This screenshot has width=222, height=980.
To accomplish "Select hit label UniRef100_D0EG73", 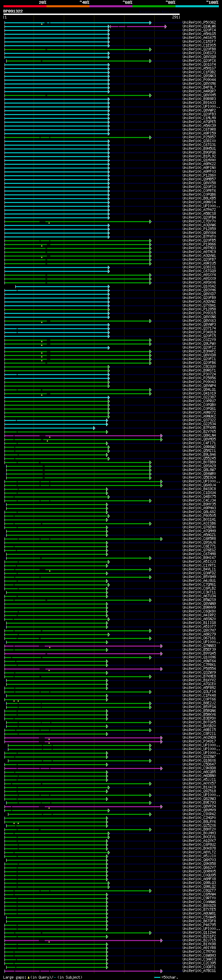I will coord(199,53).
